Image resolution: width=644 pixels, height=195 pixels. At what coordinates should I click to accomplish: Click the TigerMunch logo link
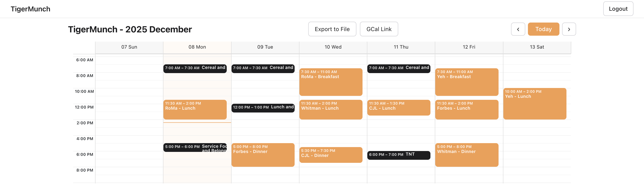(x=30, y=9)
